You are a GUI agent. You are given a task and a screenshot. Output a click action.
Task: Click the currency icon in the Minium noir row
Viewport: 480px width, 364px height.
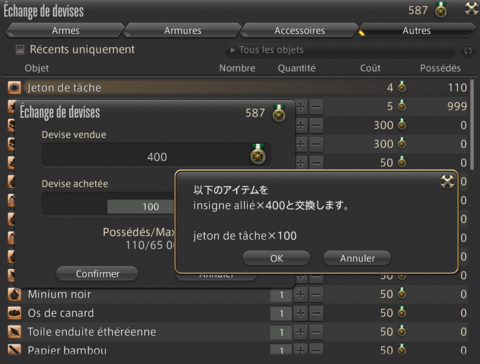click(402, 294)
